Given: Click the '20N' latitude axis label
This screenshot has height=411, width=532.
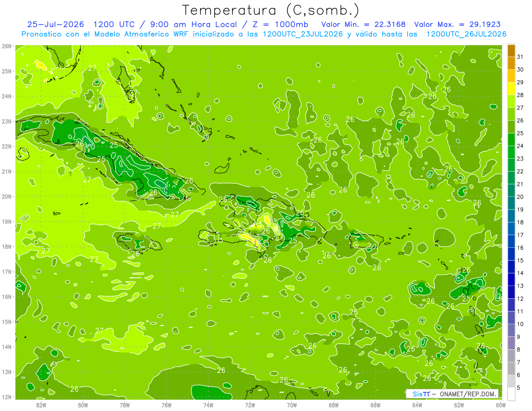Looking at the screenshot, I should coord(7,196).
